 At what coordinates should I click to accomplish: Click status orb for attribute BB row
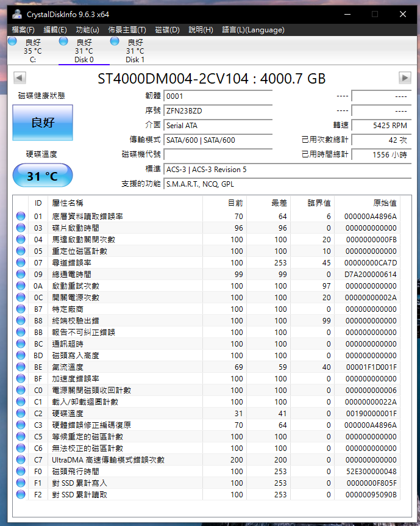point(21,332)
